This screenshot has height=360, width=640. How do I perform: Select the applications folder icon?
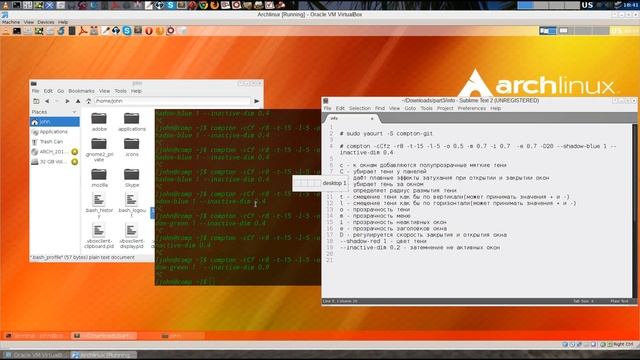131,118
